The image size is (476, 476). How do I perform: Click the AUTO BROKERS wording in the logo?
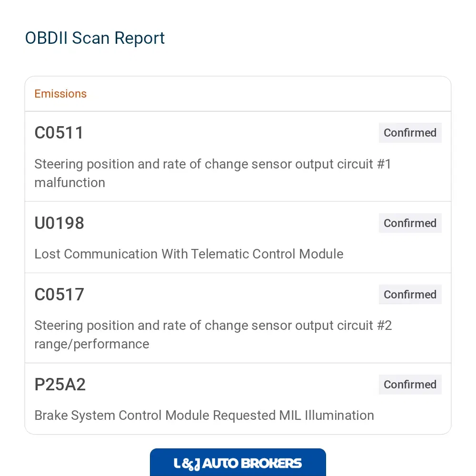point(252,464)
